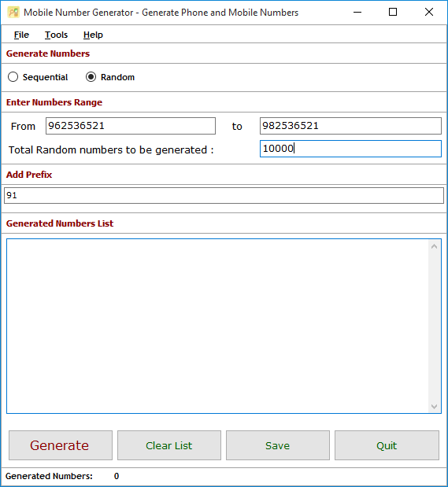Focus the 'to' range input field
Viewport: 448px width, 487px height.
click(350, 126)
